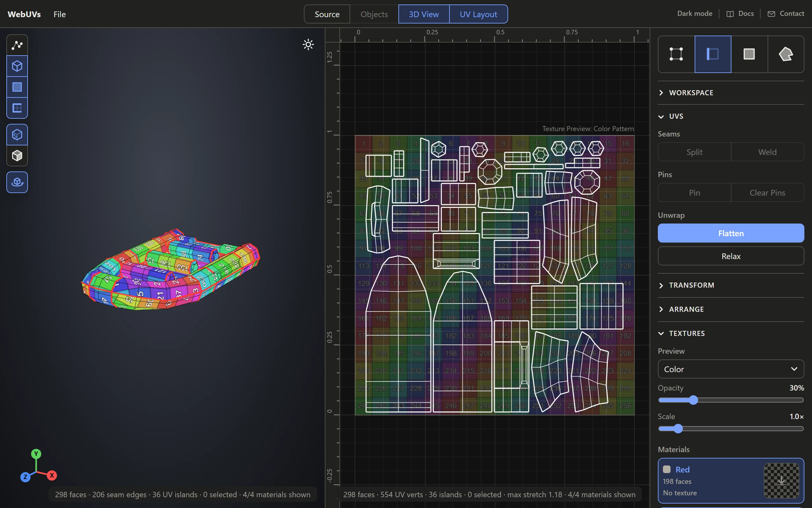The width and height of the screenshot is (812, 508).
Task: Switch to the Source tab
Action: coord(327,14)
